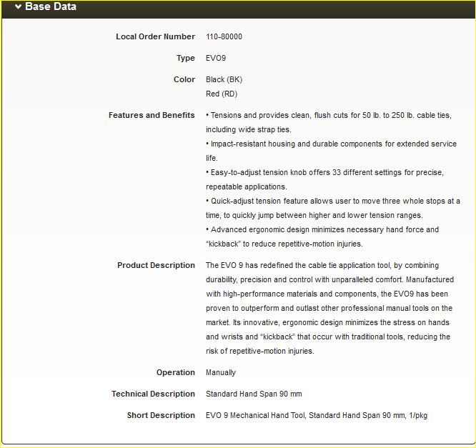The width and height of the screenshot is (476, 448).
Task: Collapse the Base Data section chevron
Action: (x=17, y=7)
